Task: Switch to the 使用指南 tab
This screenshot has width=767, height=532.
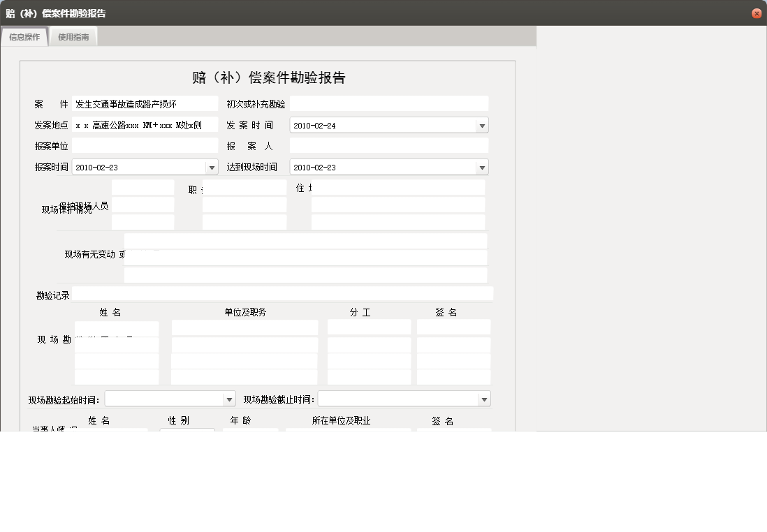Action: click(x=73, y=37)
